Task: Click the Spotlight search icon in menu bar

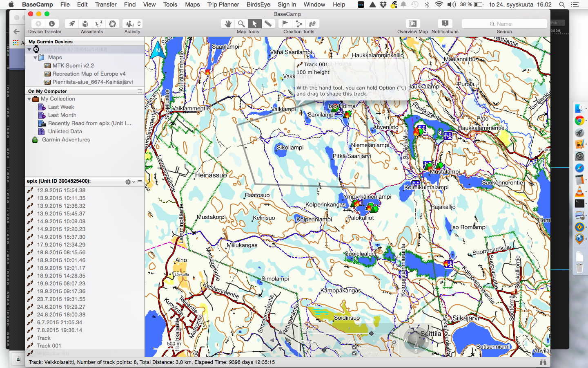Action: tap(562, 4)
